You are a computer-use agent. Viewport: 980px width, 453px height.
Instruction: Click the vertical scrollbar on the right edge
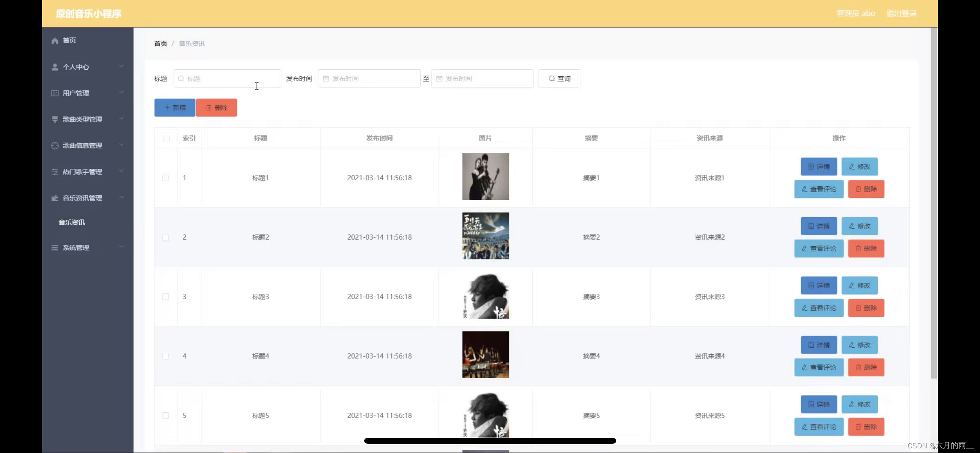coord(934,201)
